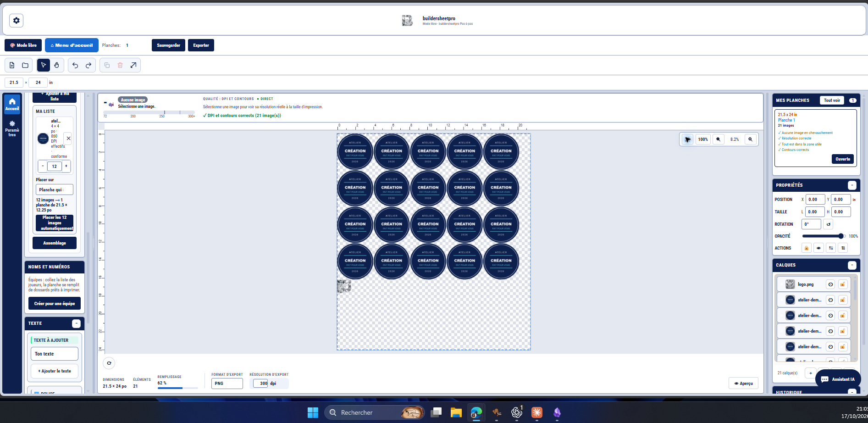Flip selection horizontally in Actions
Screen dimensions: 868x423
click(831, 248)
